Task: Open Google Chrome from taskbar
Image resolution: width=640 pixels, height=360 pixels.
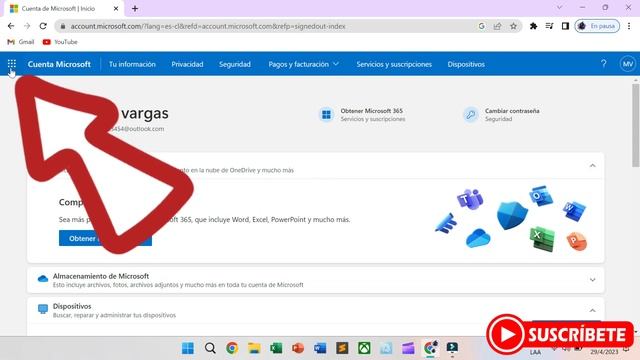Action: tap(232, 348)
